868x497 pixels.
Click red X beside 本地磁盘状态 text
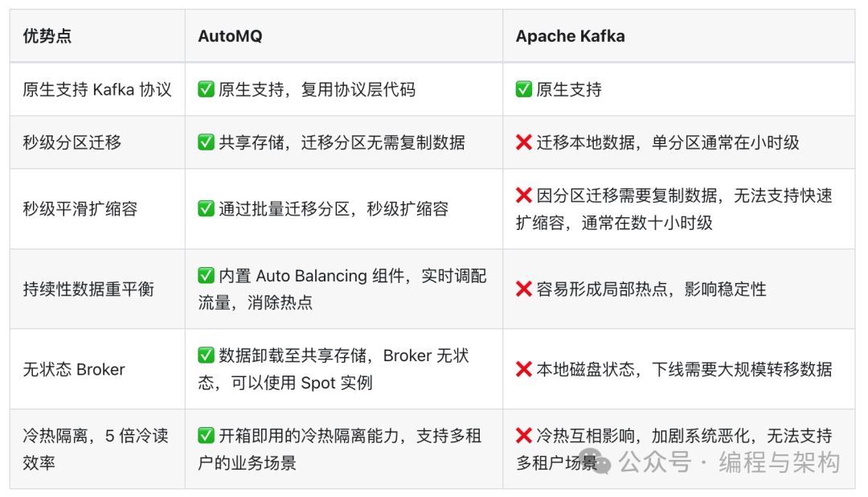click(x=524, y=369)
